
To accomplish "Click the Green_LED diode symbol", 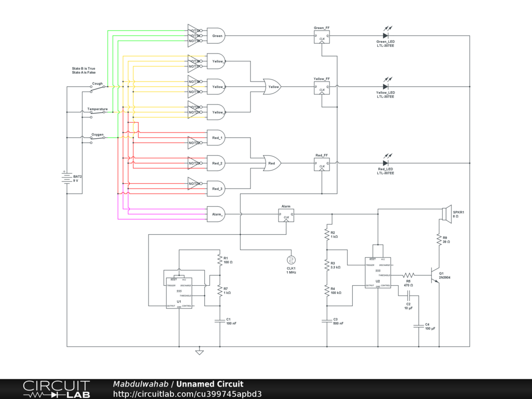I will click(385, 36).
